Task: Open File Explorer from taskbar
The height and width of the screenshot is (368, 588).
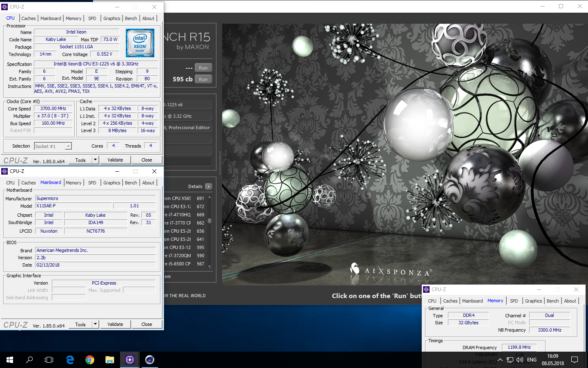Action: click(x=109, y=360)
